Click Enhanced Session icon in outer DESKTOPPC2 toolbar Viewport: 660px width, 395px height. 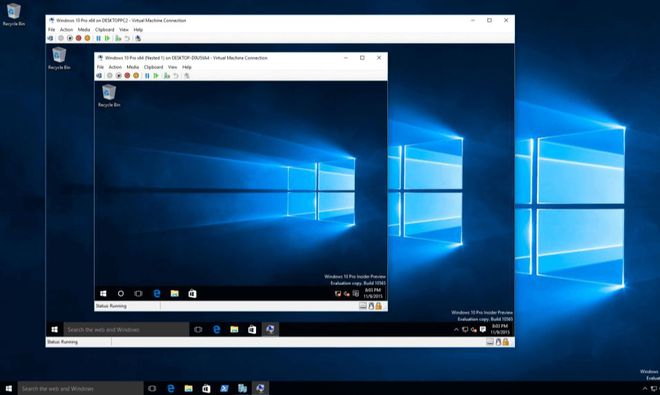tap(138, 38)
